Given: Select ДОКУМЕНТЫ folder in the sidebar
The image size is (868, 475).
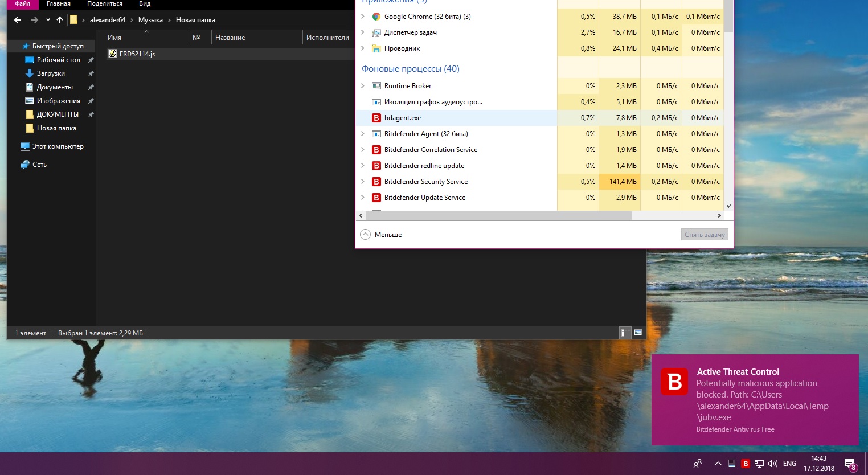Looking at the screenshot, I should point(58,114).
